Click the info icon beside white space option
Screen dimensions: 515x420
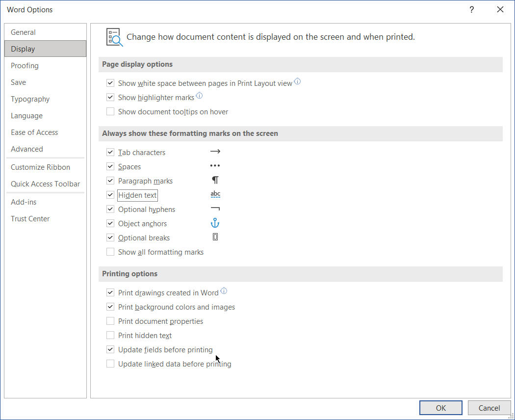297,82
